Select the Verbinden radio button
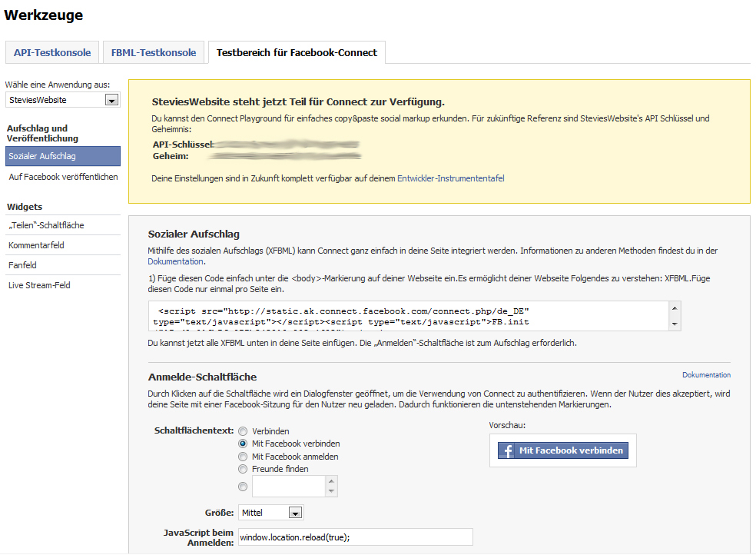Screen dimensions: 756x555 pyautogui.click(x=243, y=431)
